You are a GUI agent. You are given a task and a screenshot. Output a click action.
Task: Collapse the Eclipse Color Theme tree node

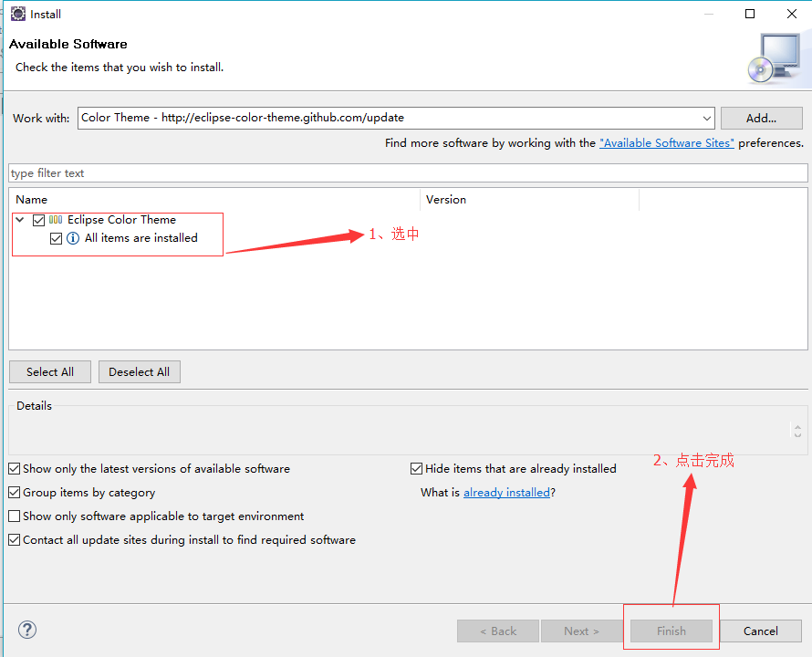coord(20,220)
